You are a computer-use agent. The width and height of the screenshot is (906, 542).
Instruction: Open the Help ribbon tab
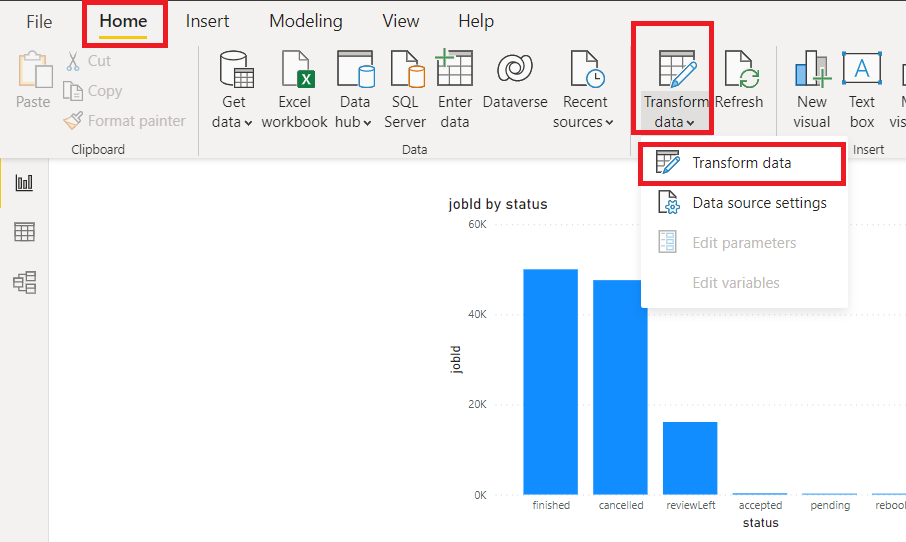click(476, 21)
